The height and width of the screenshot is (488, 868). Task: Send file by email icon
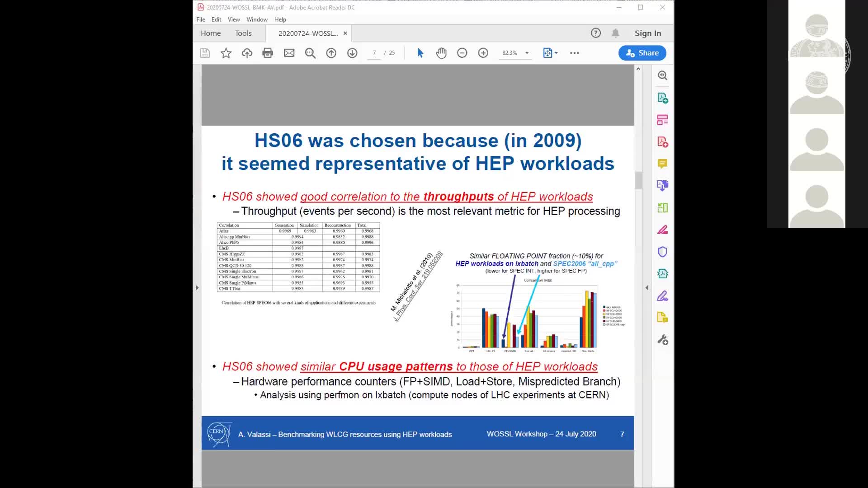tap(289, 53)
